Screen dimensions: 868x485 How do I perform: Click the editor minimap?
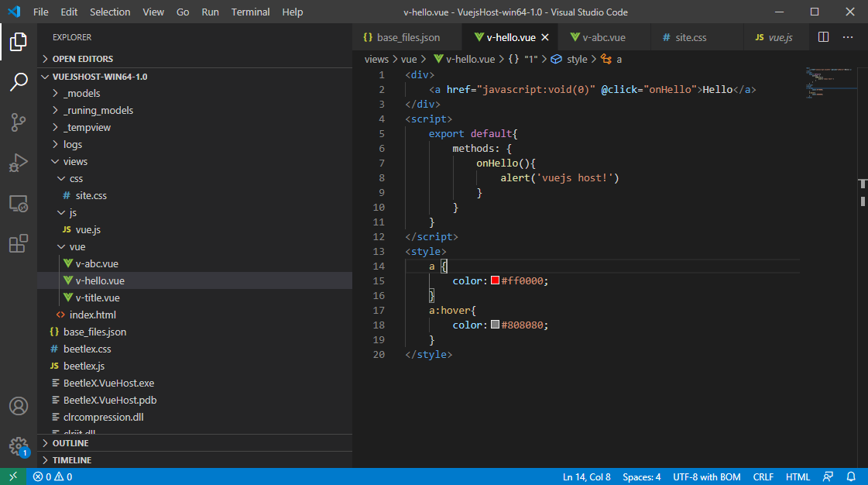tap(830, 83)
